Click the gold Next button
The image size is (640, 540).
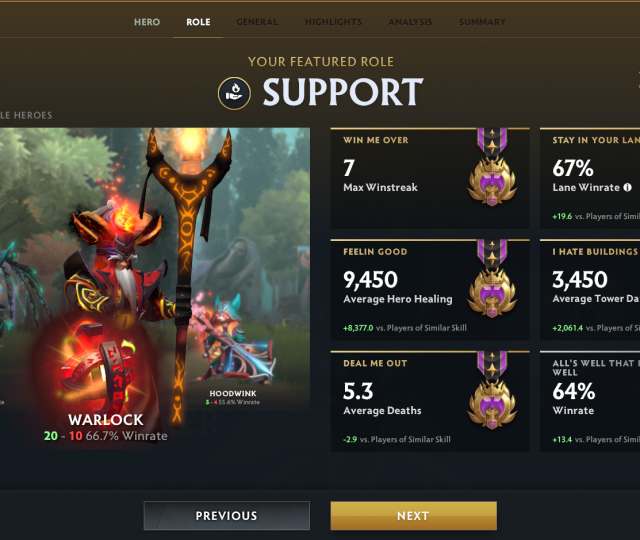[x=413, y=516]
